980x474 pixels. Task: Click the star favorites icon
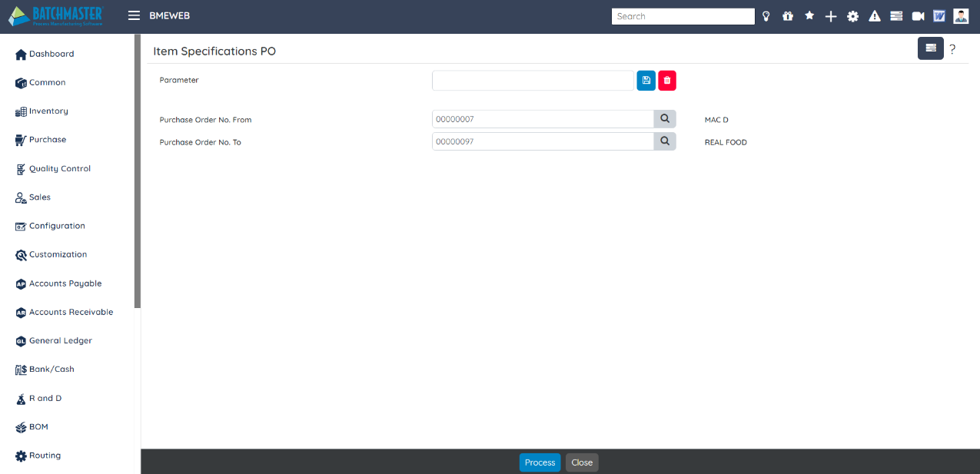[x=809, y=15]
